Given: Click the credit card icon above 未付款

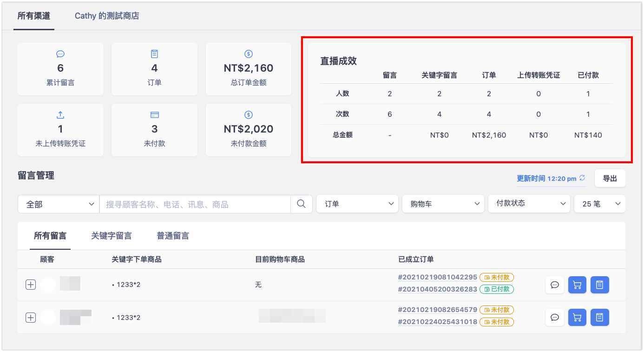Looking at the screenshot, I should point(154,115).
